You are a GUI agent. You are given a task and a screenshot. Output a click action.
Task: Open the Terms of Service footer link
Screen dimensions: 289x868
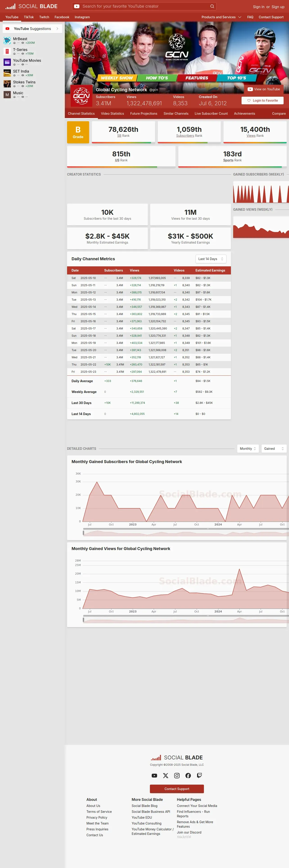(99, 812)
